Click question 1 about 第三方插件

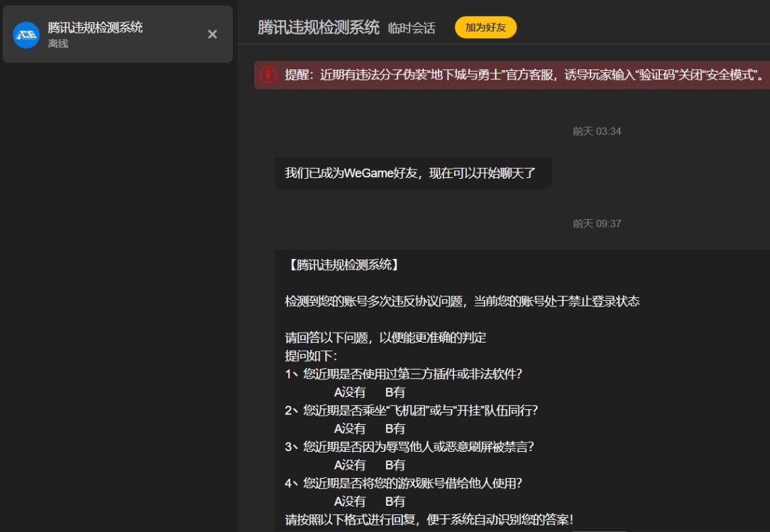[x=403, y=374]
